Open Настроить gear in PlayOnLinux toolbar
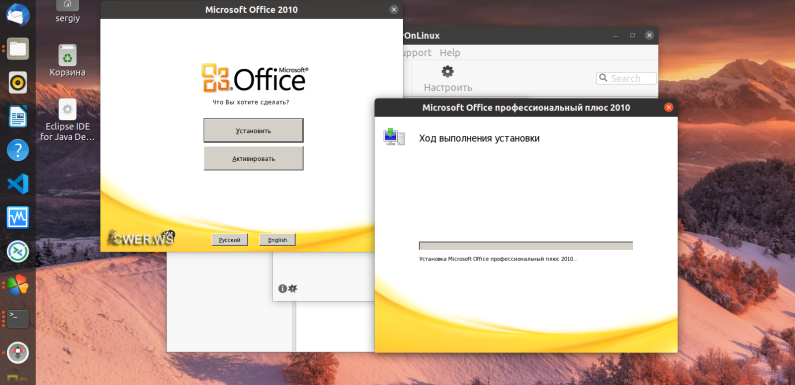The image size is (795, 385). coord(448,79)
